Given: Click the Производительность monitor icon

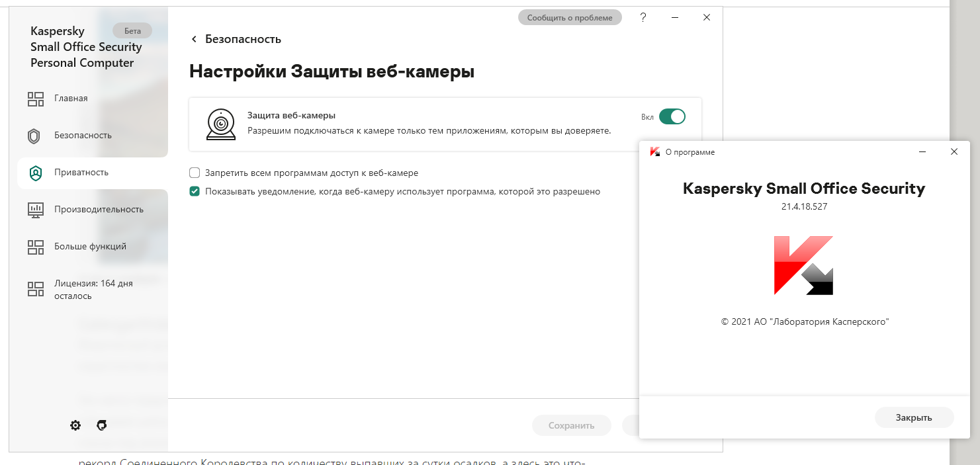Looking at the screenshot, I should coord(35,210).
